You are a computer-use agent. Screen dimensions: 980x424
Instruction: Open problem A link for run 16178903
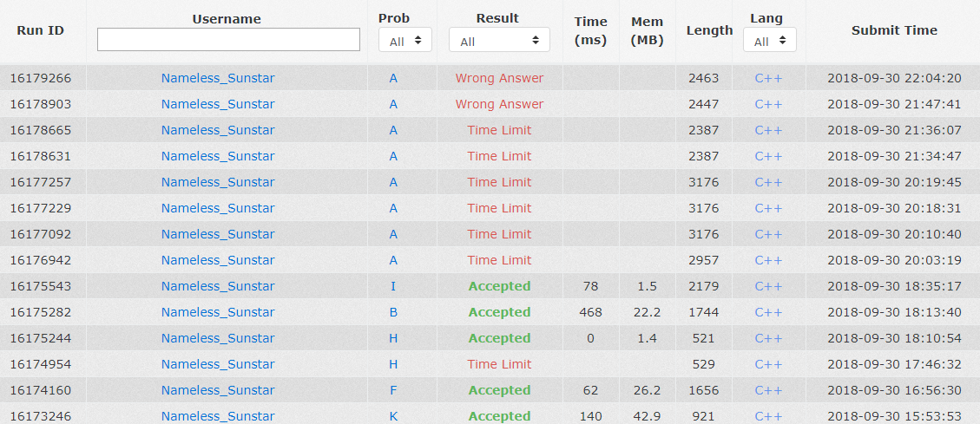click(x=393, y=104)
